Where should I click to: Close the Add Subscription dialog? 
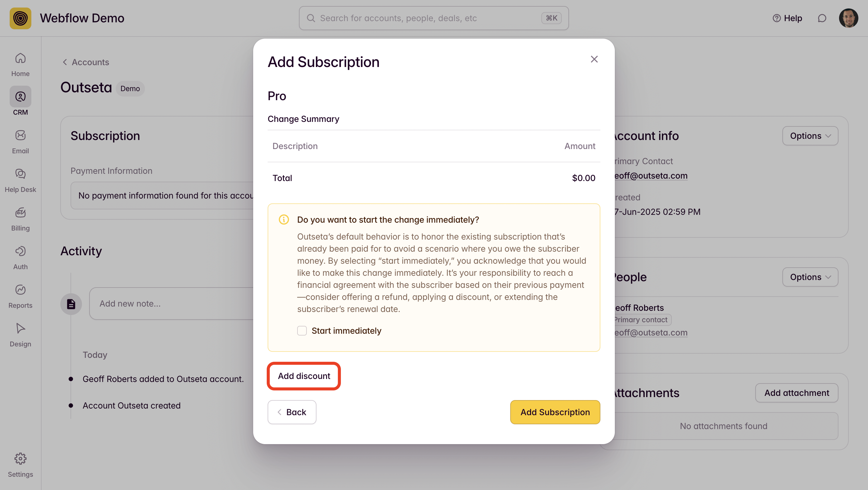coord(594,59)
